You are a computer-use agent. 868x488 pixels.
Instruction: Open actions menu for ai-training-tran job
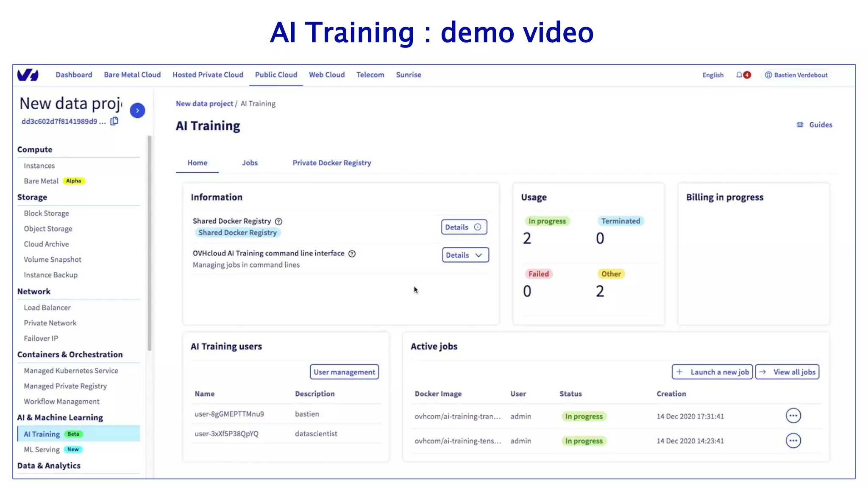[793, 416]
